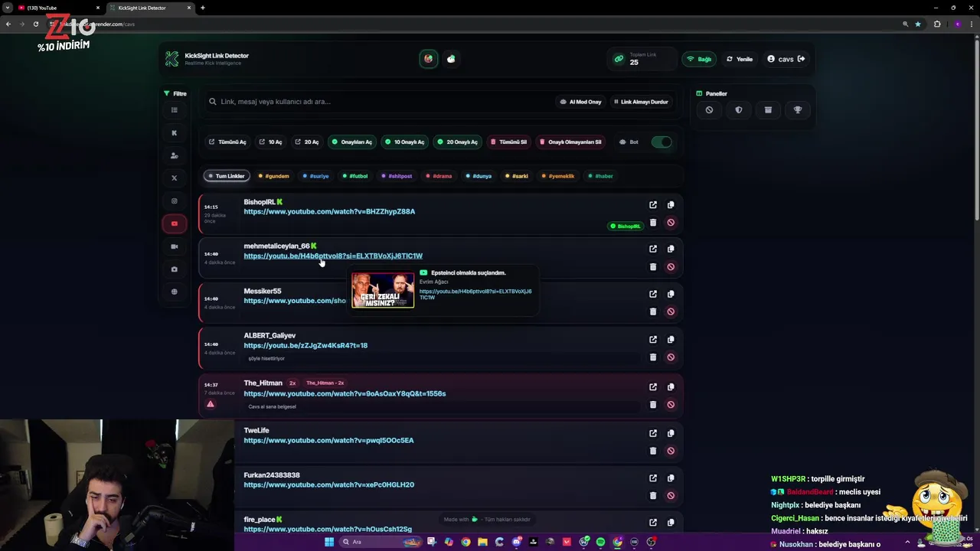
Task: Log out via cavs account button
Action: (786, 59)
